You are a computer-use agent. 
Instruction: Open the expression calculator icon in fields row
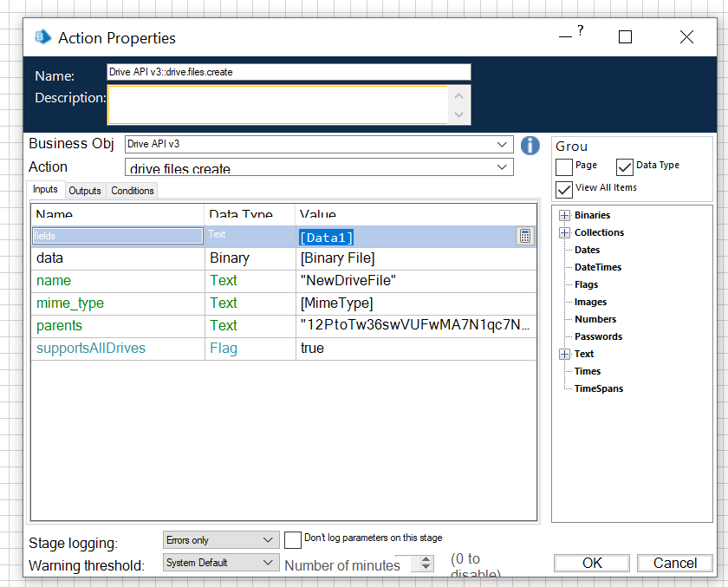pos(524,236)
